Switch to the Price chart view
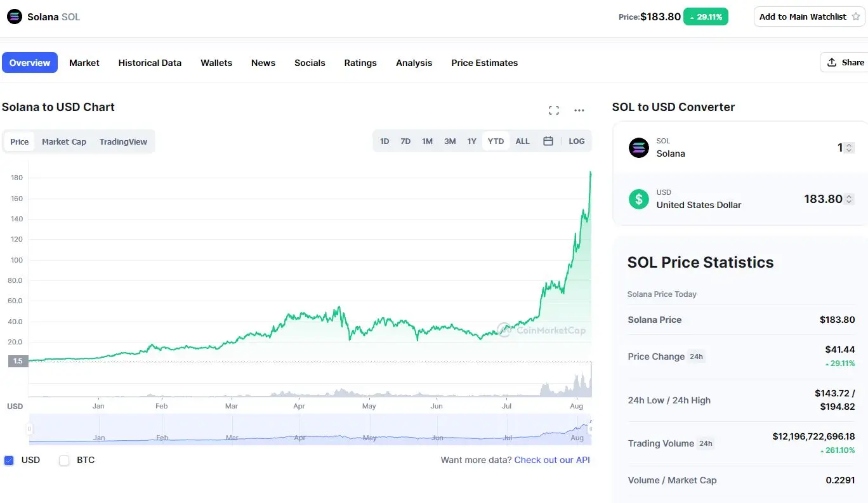 (x=19, y=141)
